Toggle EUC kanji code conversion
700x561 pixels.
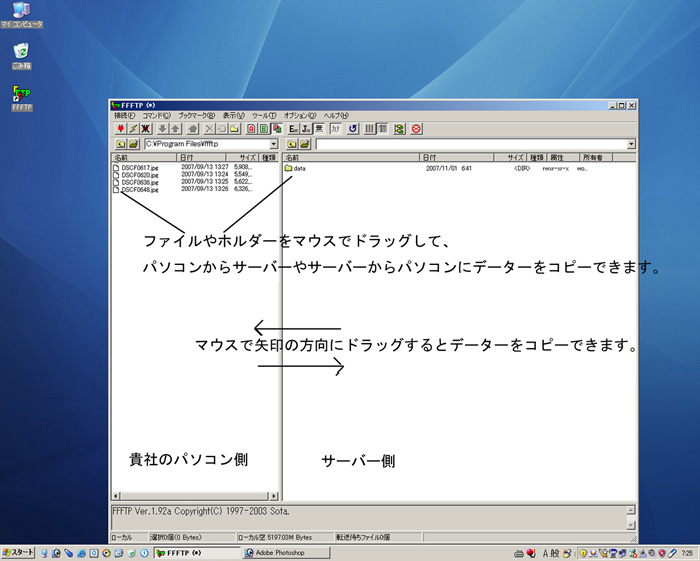[293, 129]
